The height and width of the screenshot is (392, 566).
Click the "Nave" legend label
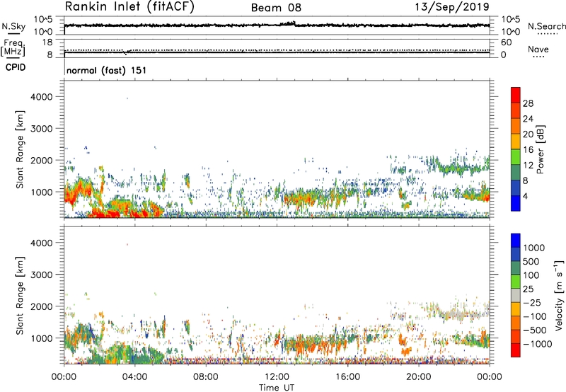tap(538, 50)
